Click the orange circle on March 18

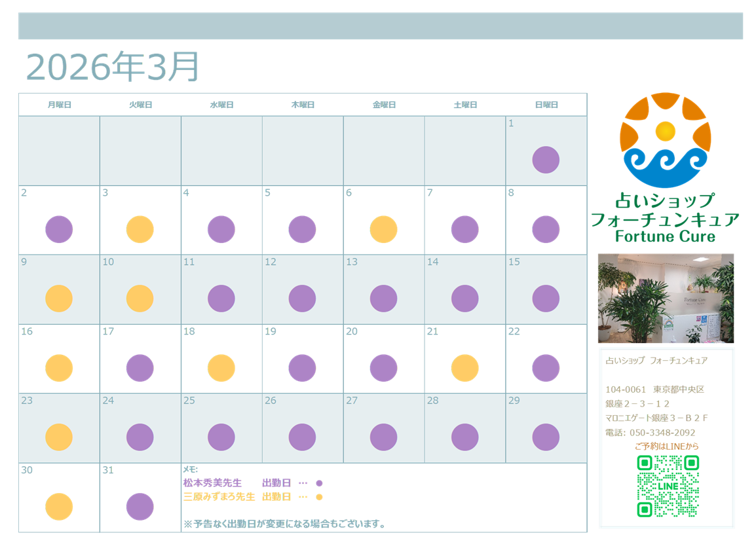click(x=221, y=368)
